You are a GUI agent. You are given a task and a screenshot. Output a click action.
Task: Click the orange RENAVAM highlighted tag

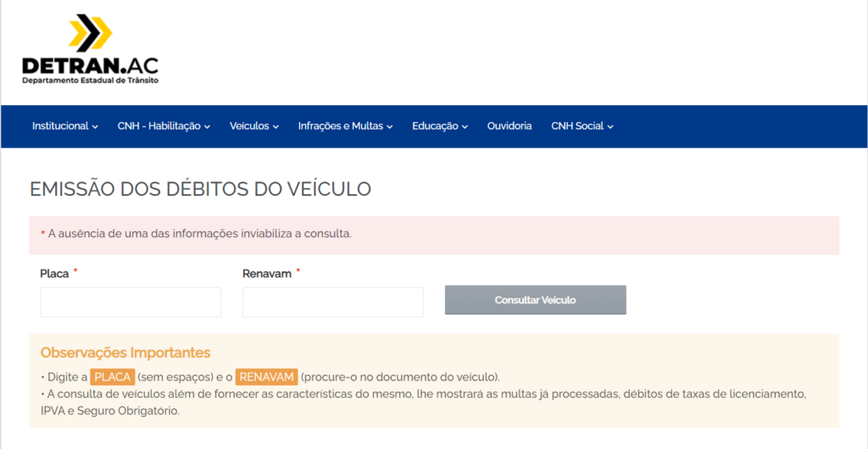click(266, 377)
